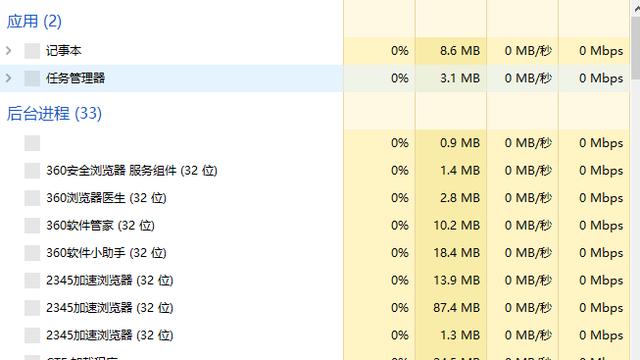The height and width of the screenshot is (360, 640).
Task: Click 360安全浏览器 服务组件's 0 MB/秒 disk cell
Action: pyautogui.click(x=522, y=170)
